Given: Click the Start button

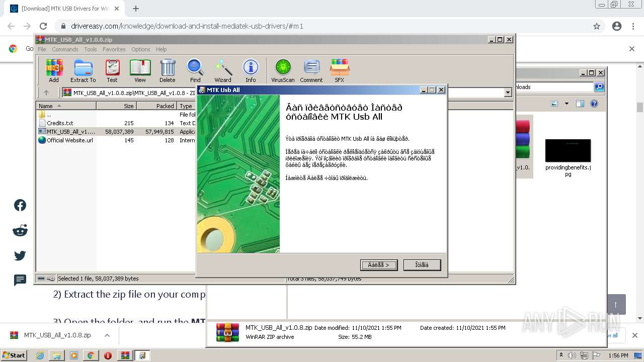Looking at the screenshot, I should (x=14, y=355).
